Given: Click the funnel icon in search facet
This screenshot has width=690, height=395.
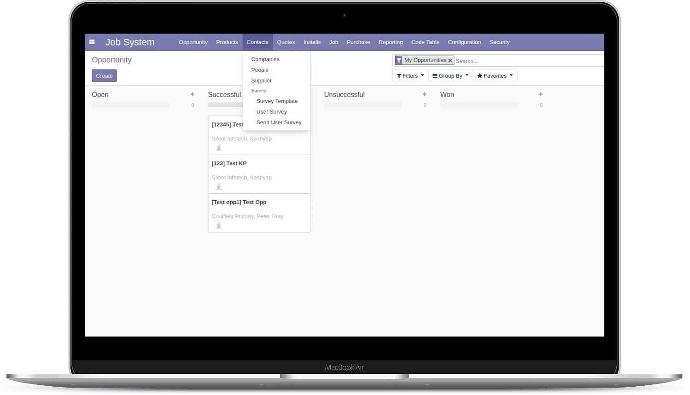Looking at the screenshot, I should [x=398, y=60].
